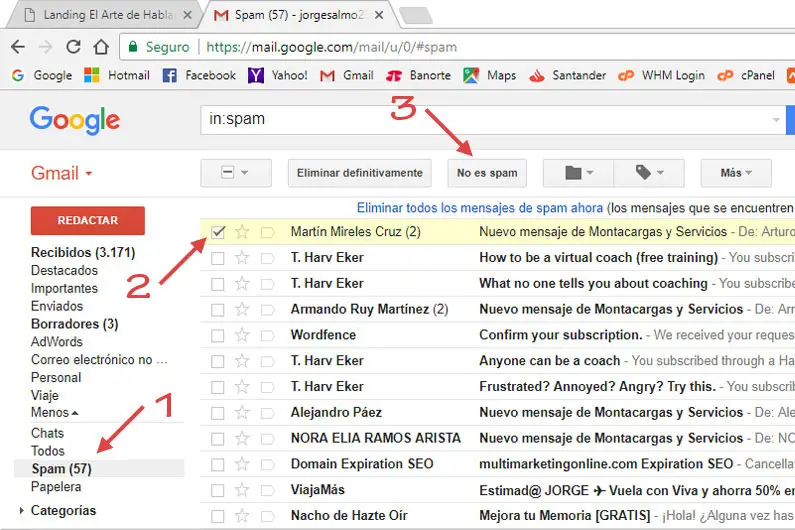
Task: Open the Hotmail bookmark
Action: tap(117, 76)
